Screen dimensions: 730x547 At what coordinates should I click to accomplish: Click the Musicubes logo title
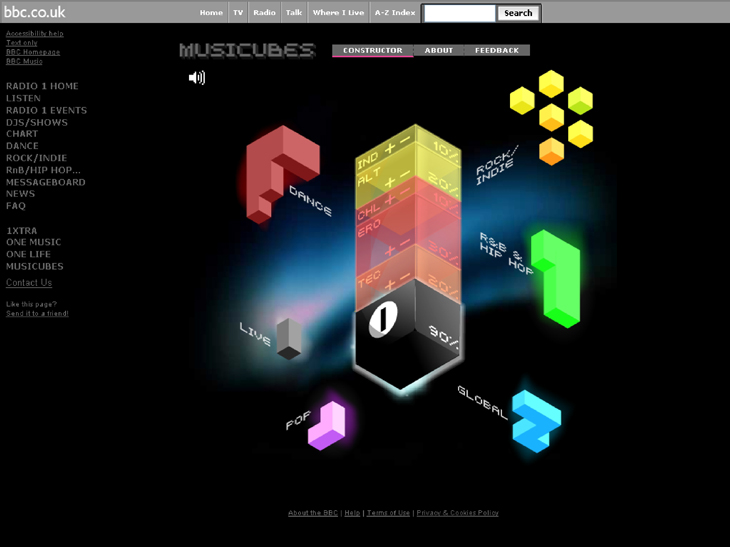click(x=247, y=50)
